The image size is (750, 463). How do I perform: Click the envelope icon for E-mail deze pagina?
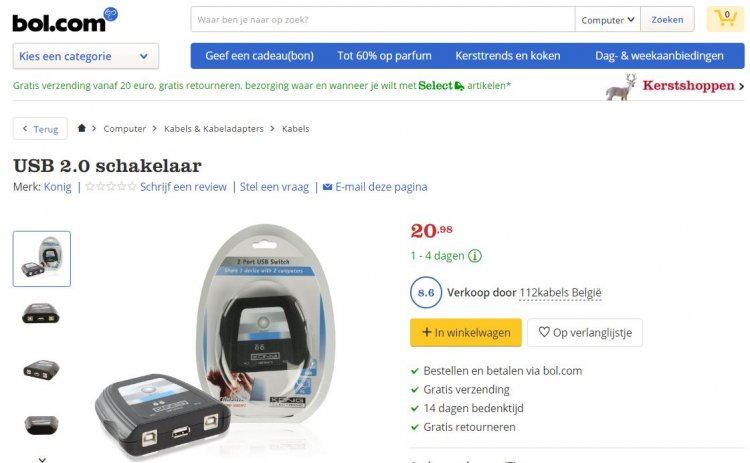327,187
